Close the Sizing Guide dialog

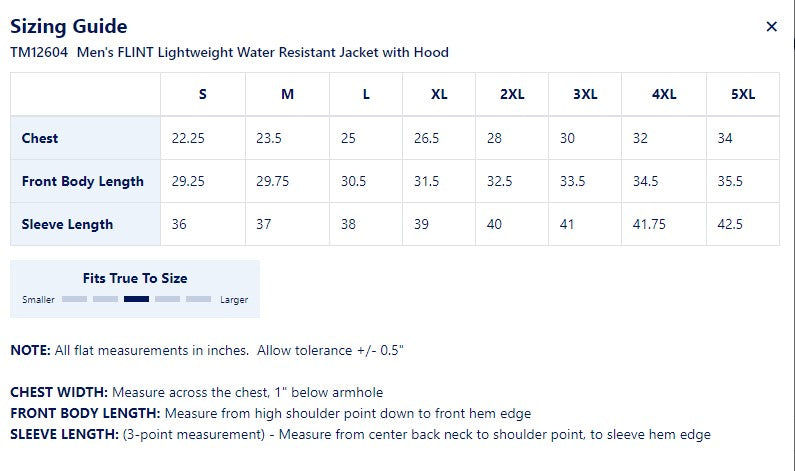(x=771, y=27)
